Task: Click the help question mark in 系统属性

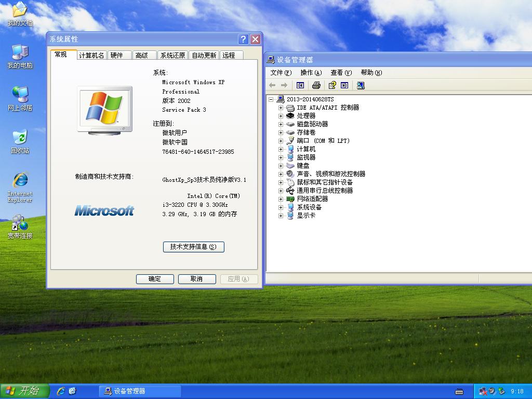Action: [x=243, y=39]
